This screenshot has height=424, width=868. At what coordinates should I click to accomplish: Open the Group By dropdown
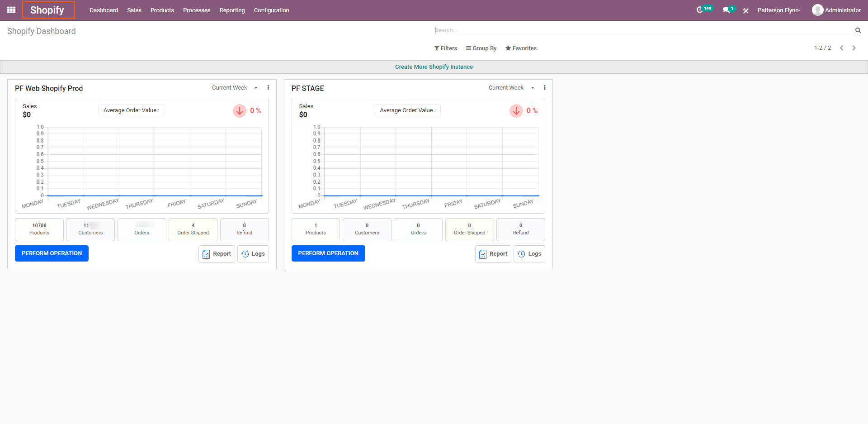pos(481,48)
